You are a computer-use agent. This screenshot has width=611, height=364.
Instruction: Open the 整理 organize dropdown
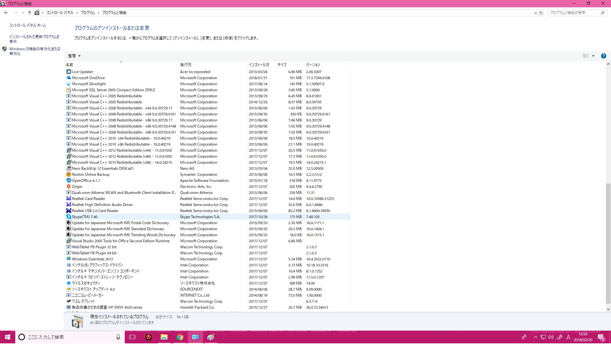74,56
